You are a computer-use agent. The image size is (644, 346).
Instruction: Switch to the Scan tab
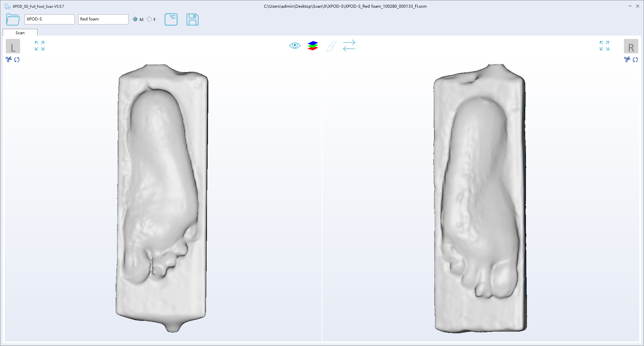pos(20,33)
